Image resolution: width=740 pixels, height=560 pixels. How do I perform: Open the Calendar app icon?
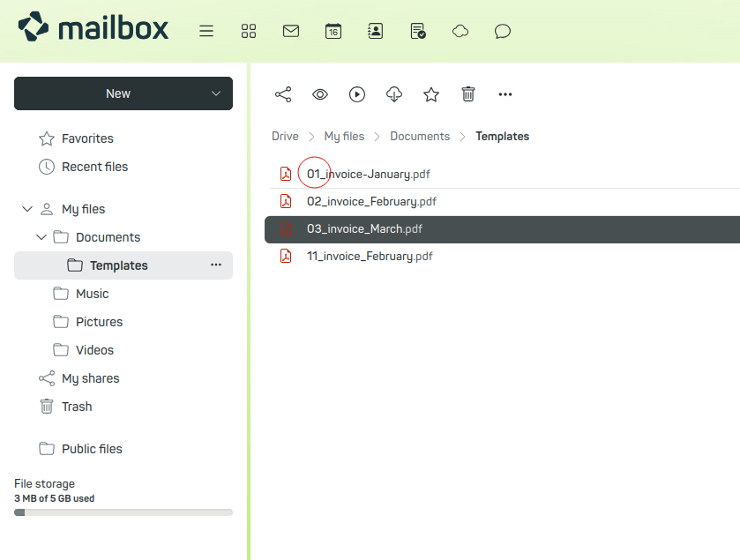click(x=333, y=31)
